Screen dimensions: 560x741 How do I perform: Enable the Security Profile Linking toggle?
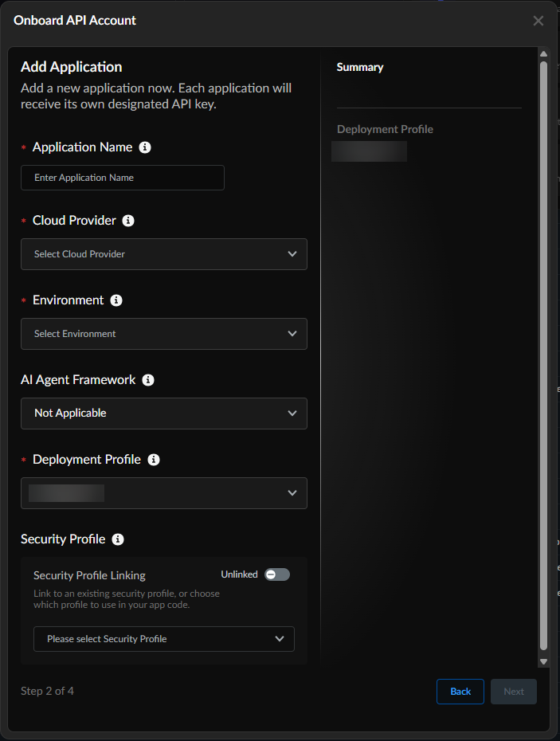pos(276,574)
